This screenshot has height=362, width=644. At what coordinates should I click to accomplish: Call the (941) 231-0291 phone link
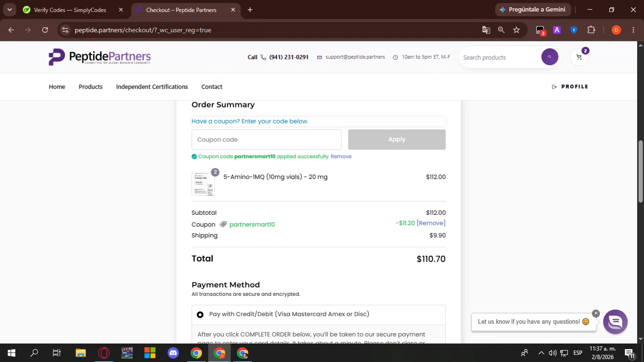click(x=289, y=57)
